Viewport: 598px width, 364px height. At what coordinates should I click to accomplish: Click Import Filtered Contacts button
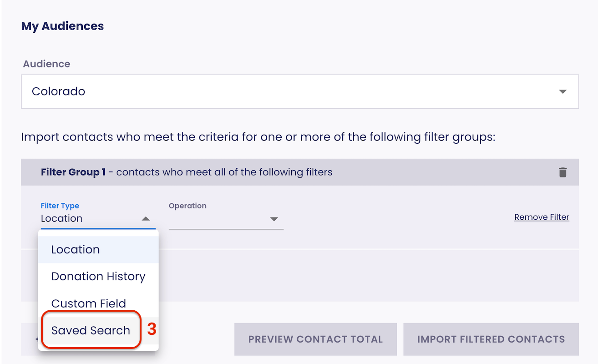point(491,339)
